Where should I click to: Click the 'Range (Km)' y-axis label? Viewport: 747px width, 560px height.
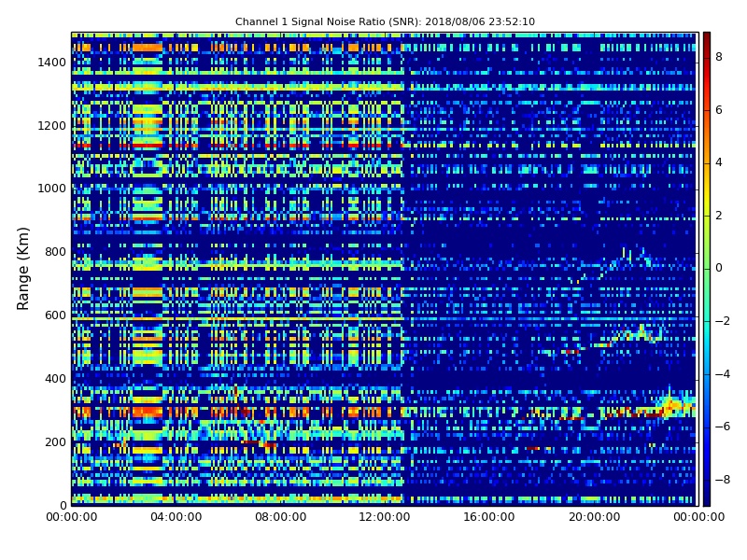click(22, 269)
